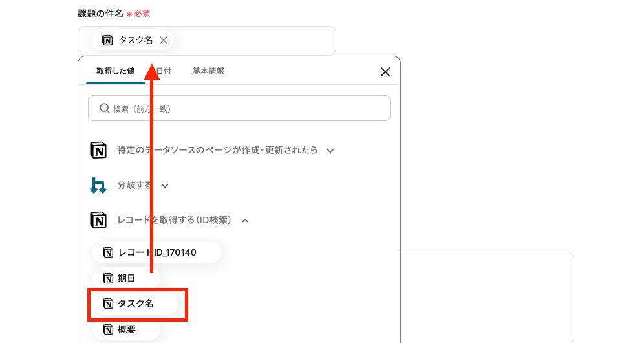Select the 期日 value chip

126,278
